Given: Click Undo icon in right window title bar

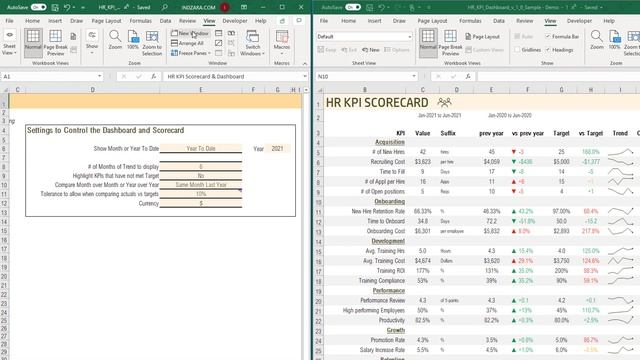Looking at the screenshot, I should [x=381, y=7].
